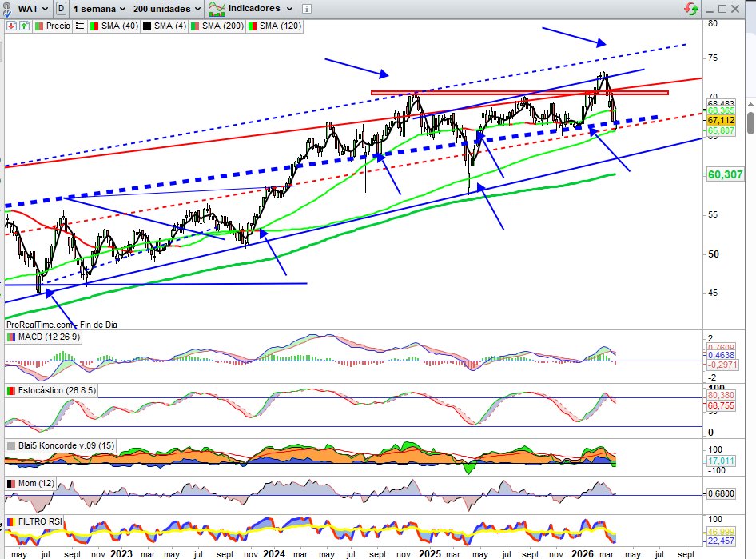
Task: Click the 68,365 value tag on price axis
Action: click(x=722, y=111)
